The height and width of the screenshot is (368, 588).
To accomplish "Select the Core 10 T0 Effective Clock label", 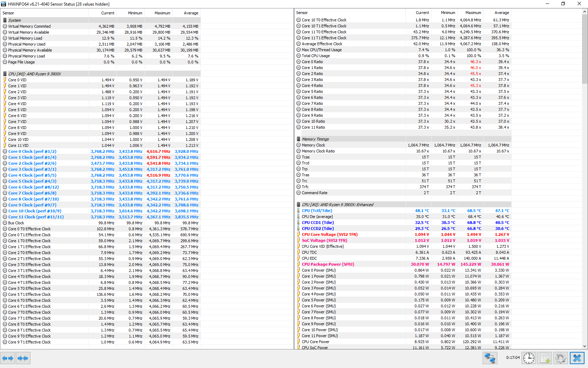I will click(324, 20).
